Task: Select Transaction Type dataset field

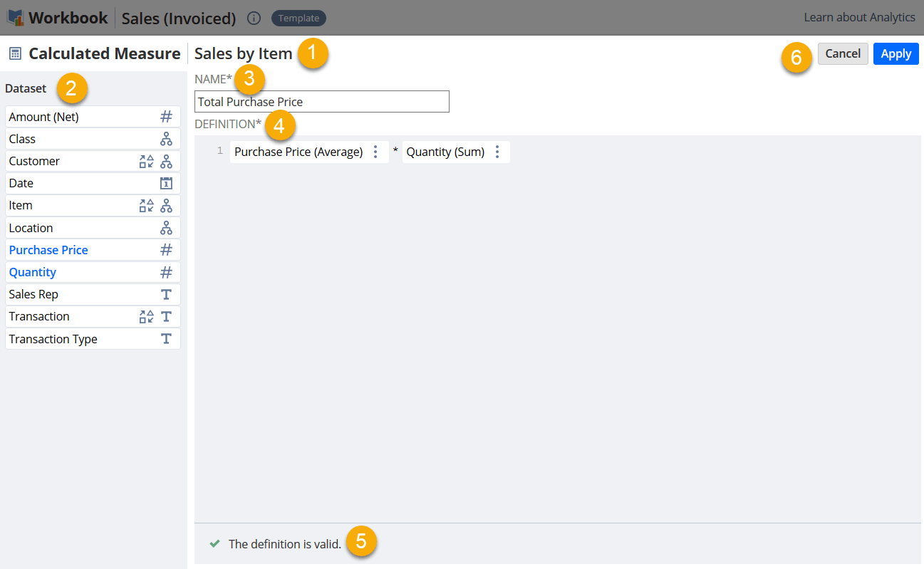Action: pyautogui.click(x=93, y=339)
